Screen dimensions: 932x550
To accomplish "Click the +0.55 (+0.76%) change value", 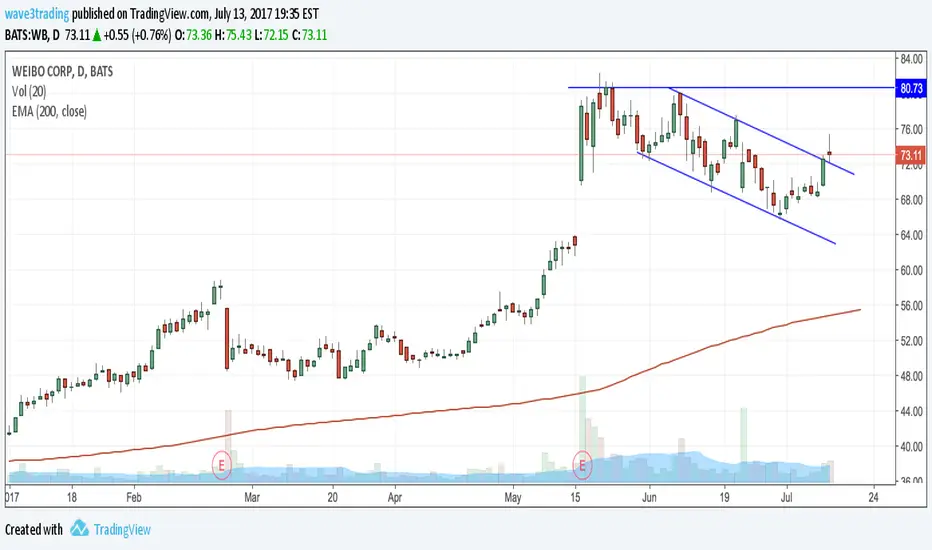I will pos(137,34).
